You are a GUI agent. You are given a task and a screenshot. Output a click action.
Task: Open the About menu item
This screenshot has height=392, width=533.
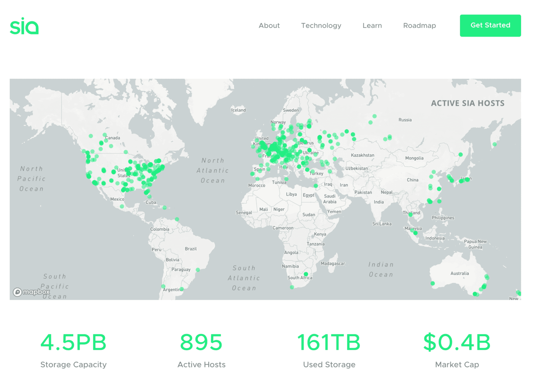(x=269, y=25)
